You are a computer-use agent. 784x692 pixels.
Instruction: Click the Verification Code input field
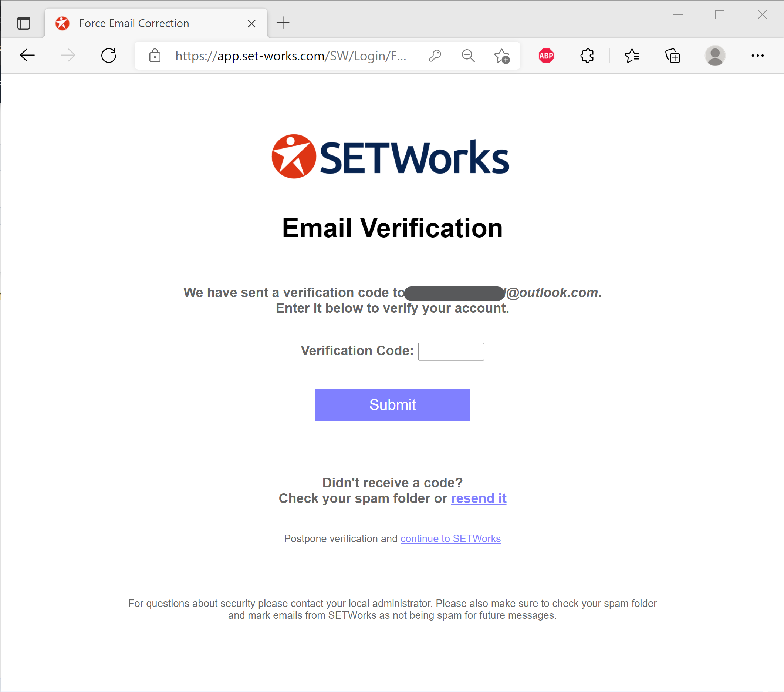[x=451, y=351]
